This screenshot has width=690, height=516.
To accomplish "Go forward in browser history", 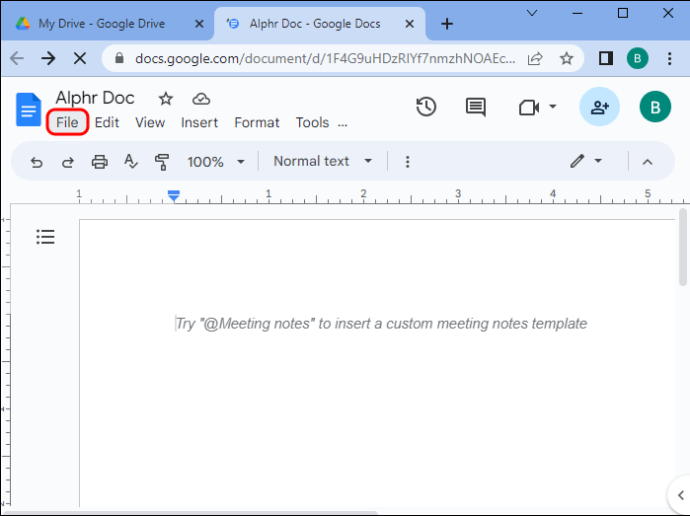I will pos(48,58).
